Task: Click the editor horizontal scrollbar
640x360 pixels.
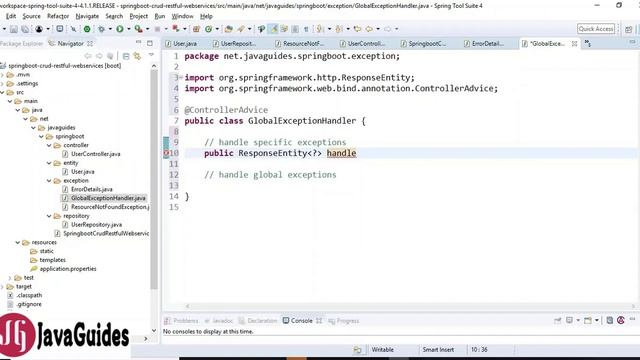Action: click(410, 306)
